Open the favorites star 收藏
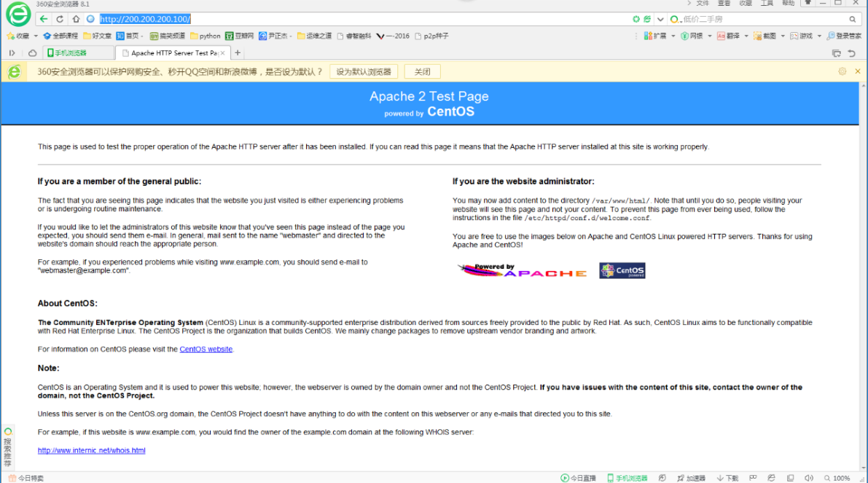 (18, 36)
